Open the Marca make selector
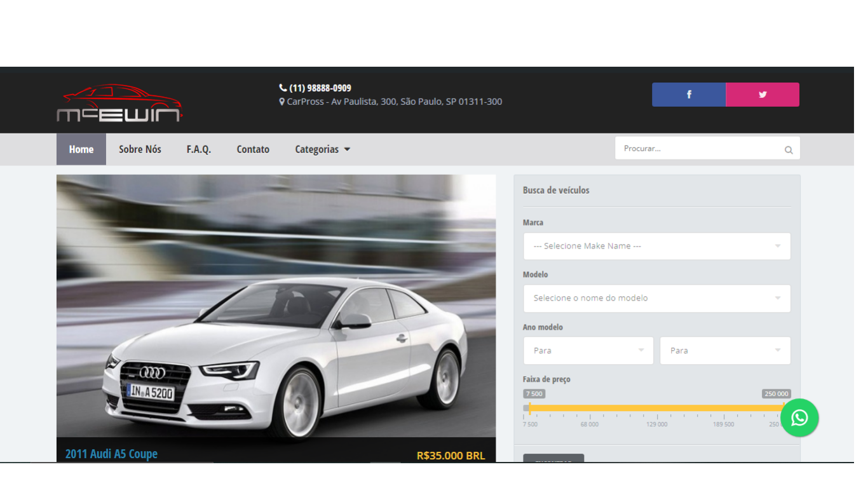 tap(657, 246)
